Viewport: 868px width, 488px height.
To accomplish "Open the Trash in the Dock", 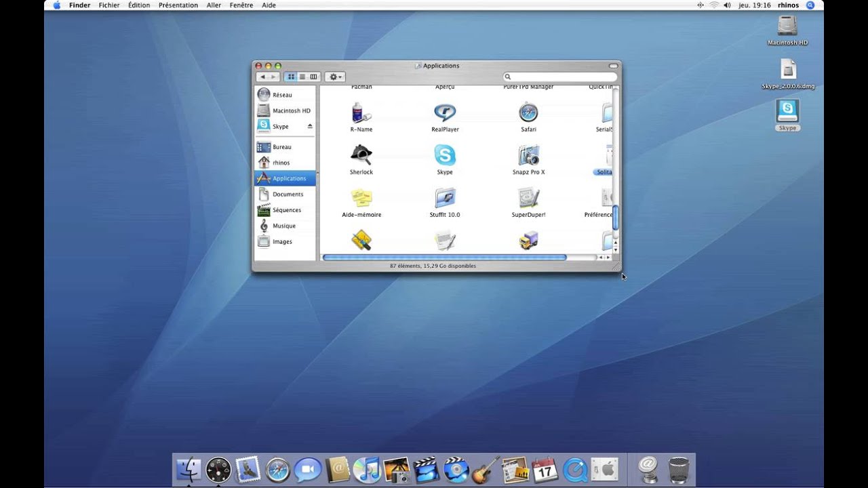I will coord(678,469).
